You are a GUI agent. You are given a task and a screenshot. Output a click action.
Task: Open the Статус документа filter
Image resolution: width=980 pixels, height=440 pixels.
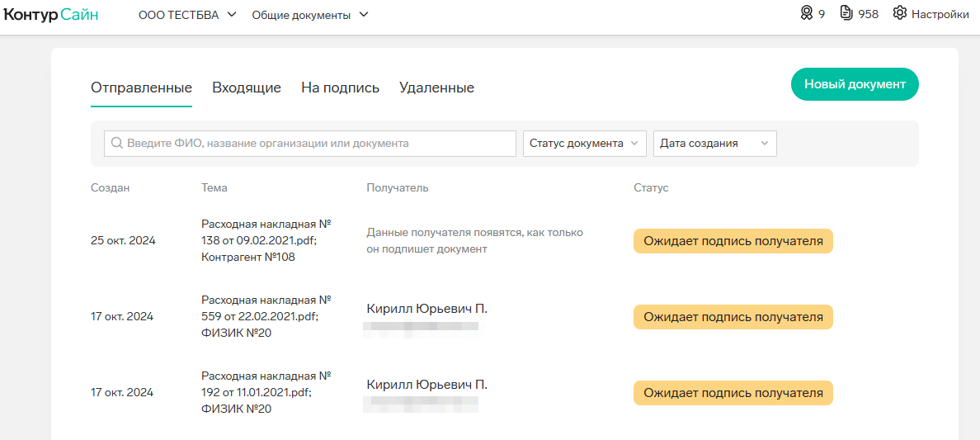point(584,144)
